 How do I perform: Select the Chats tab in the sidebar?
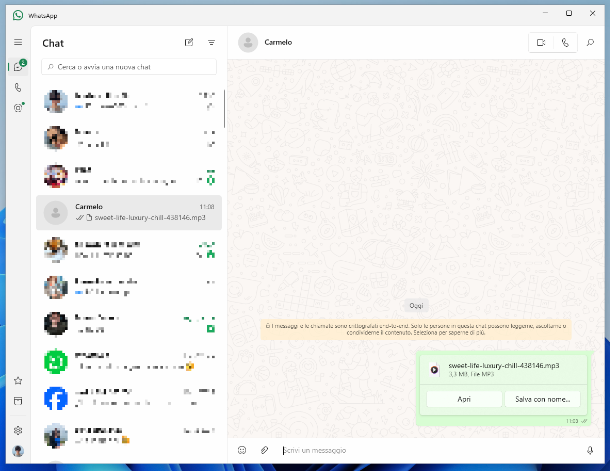coord(18,67)
